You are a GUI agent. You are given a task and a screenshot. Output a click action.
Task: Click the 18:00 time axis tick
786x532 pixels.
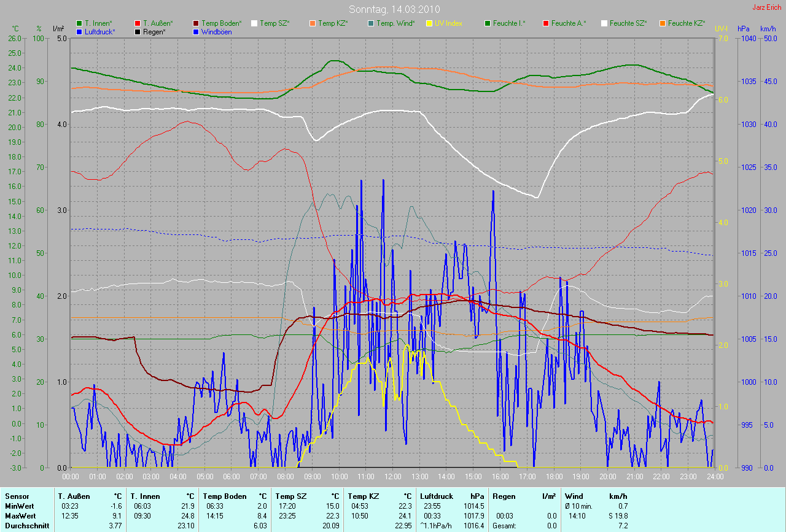(x=554, y=477)
